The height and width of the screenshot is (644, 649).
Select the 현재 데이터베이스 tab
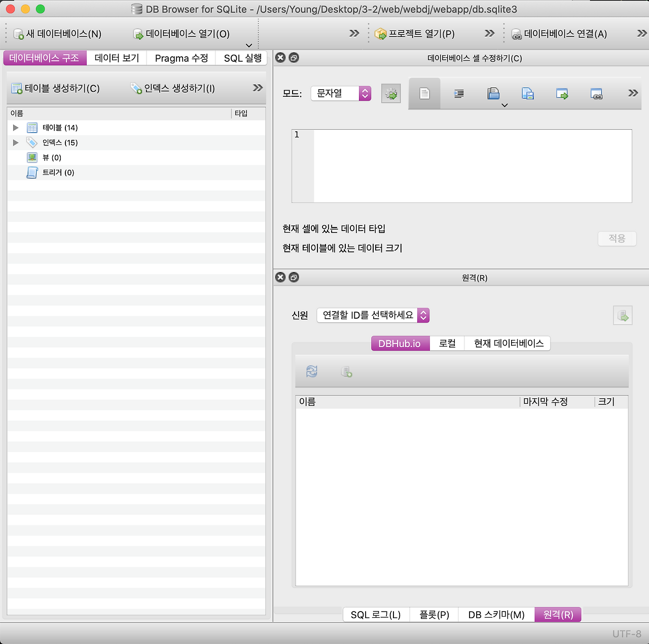(509, 344)
